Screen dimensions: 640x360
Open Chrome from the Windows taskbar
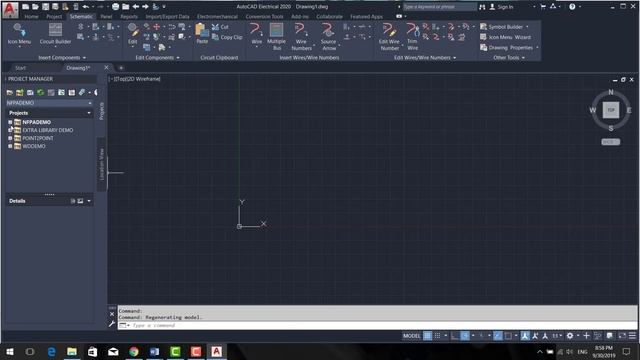(x=134, y=351)
